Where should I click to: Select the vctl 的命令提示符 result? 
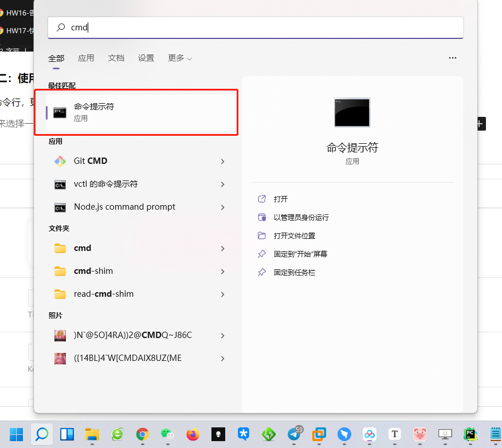[x=105, y=184]
